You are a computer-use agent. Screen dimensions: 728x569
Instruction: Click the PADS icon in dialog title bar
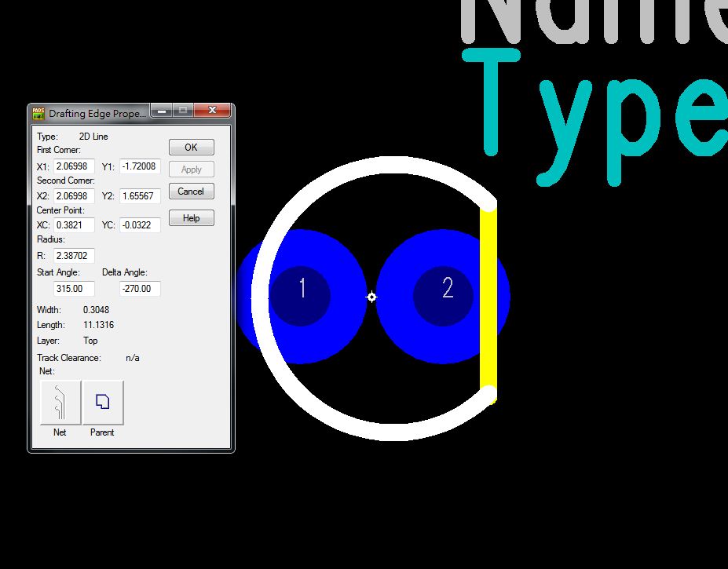coord(38,114)
